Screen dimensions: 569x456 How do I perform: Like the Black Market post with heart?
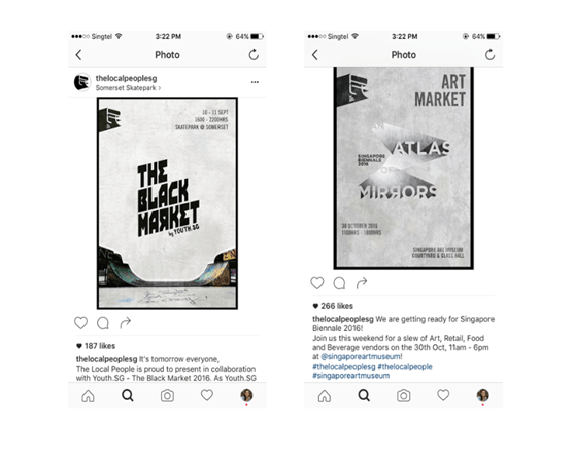coord(81,323)
